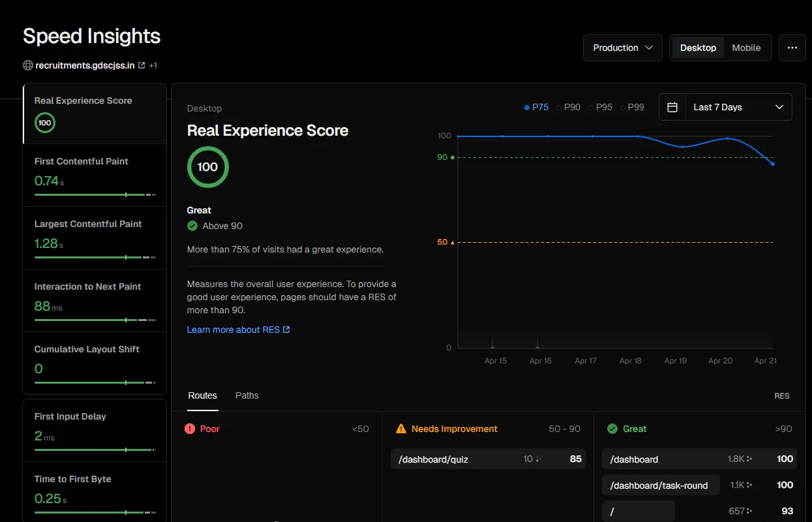Click the green check beside Above 90
812x522 pixels.
tap(192, 226)
